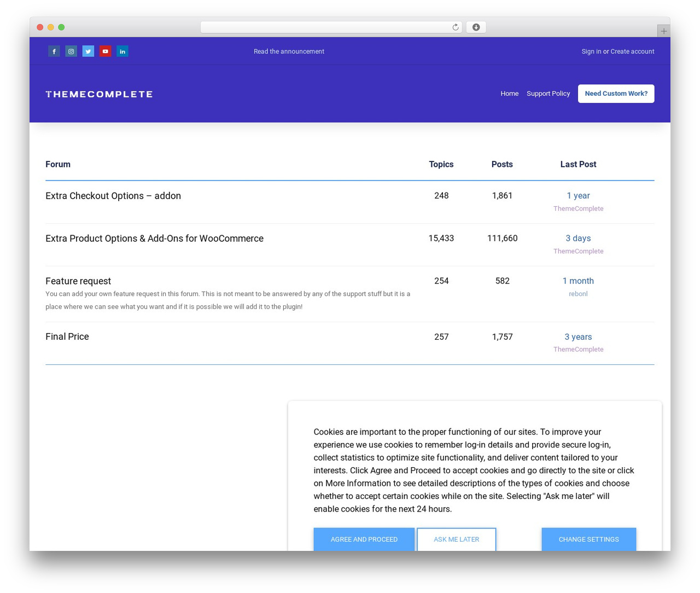Open the browser downloads icon

pos(476,27)
